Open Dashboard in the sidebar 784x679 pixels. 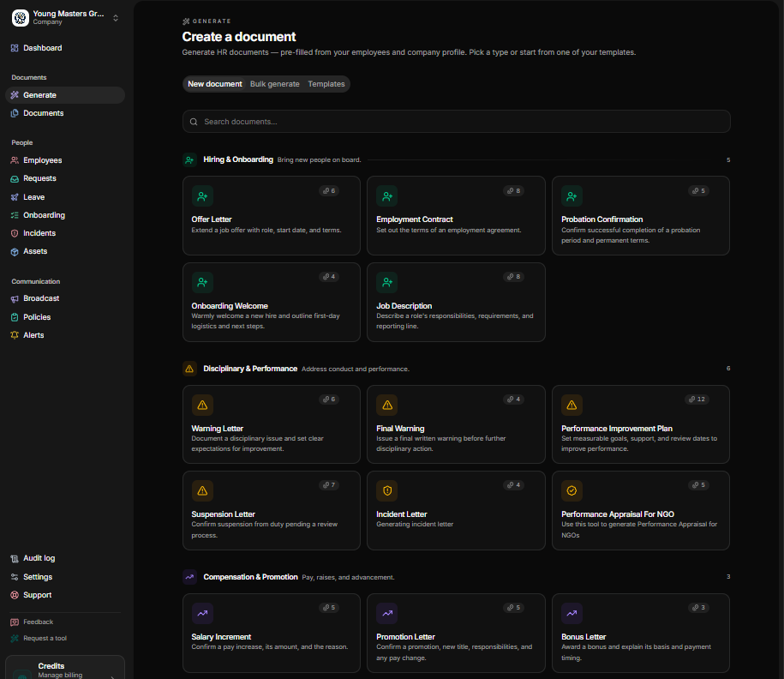pyautogui.click(x=65, y=48)
